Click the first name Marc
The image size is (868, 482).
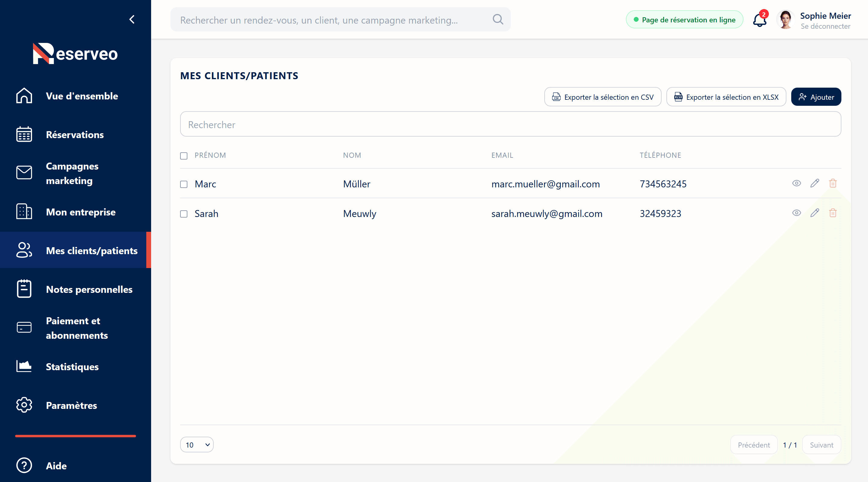[x=206, y=184]
